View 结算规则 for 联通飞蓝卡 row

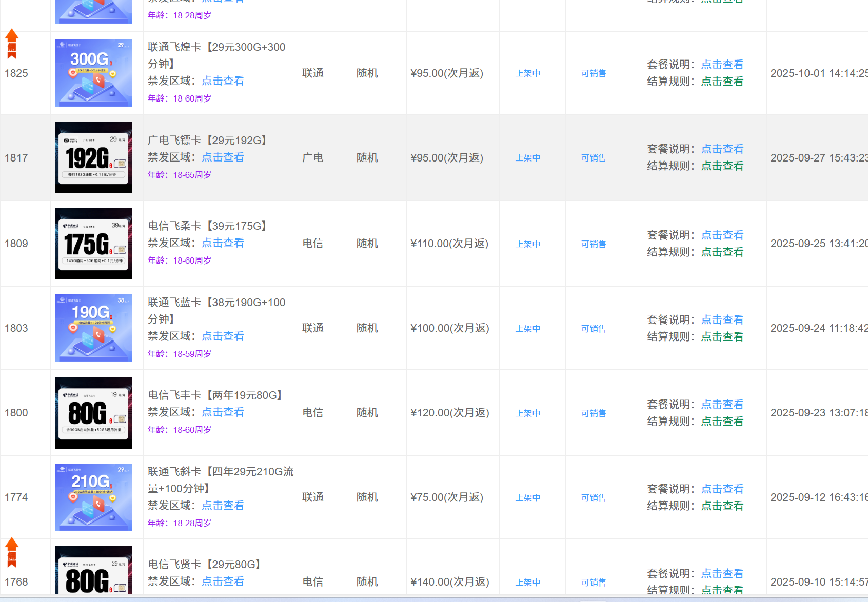pyautogui.click(x=722, y=337)
